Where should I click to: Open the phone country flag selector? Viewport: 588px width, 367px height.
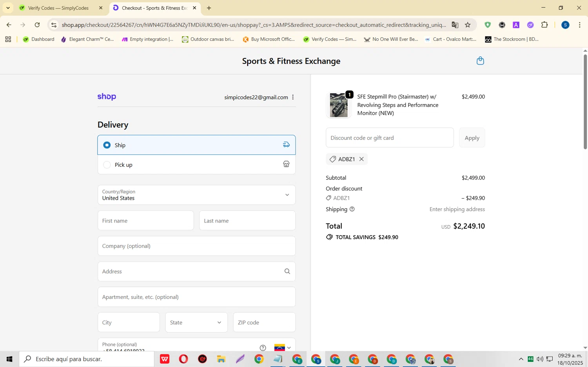coord(283,348)
